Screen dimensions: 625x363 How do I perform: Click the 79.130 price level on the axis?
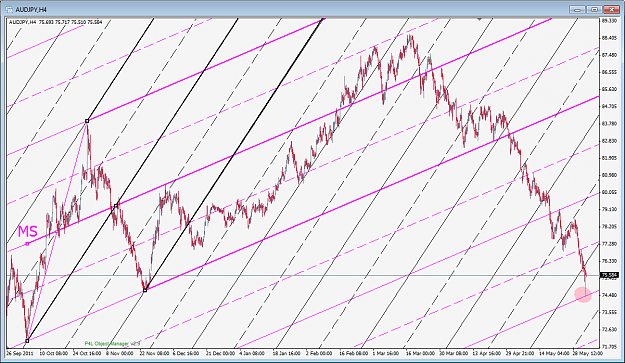tap(610, 209)
